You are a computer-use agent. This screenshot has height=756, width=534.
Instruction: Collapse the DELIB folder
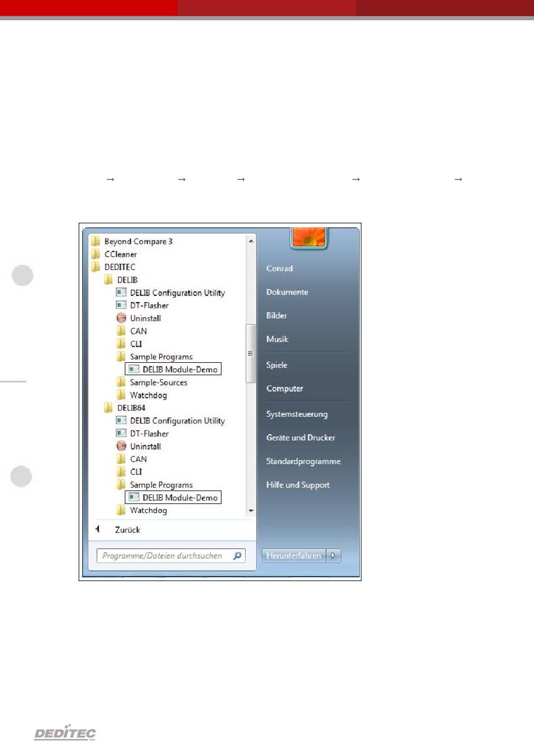121,280
